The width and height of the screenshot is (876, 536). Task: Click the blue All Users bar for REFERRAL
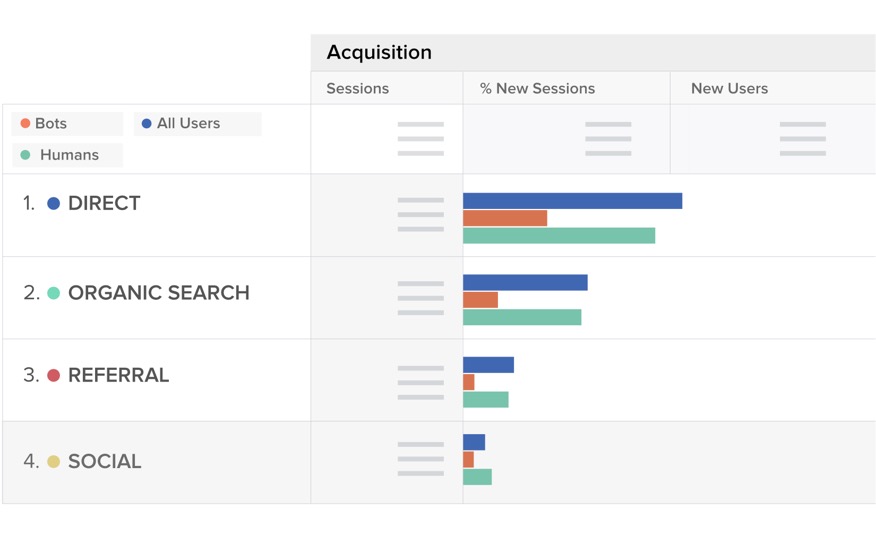[x=488, y=365]
